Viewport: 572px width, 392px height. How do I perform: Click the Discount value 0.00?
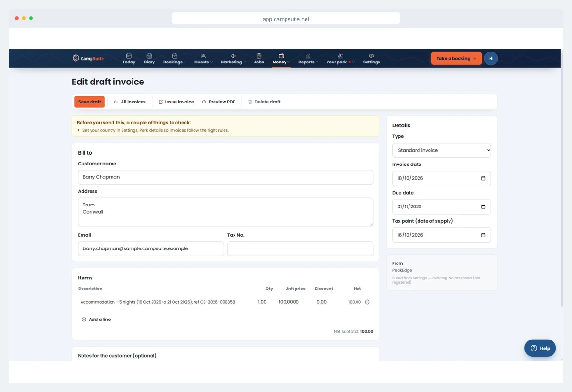pyautogui.click(x=322, y=302)
